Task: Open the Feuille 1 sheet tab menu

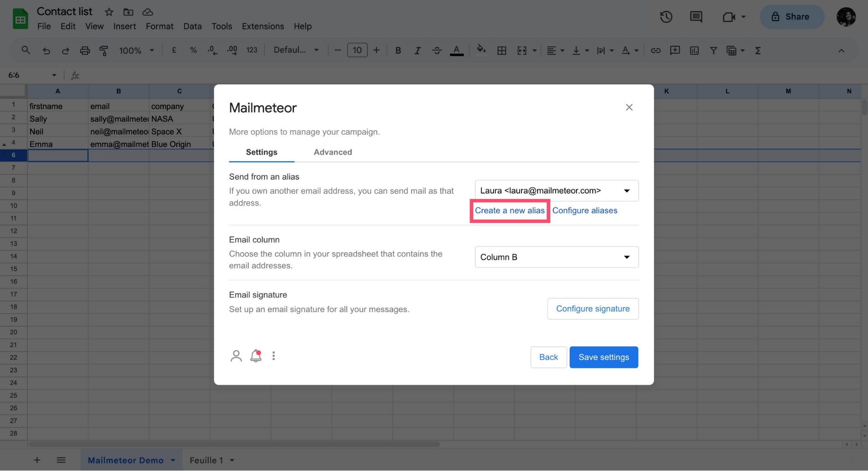Action: pyautogui.click(x=232, y=460)
